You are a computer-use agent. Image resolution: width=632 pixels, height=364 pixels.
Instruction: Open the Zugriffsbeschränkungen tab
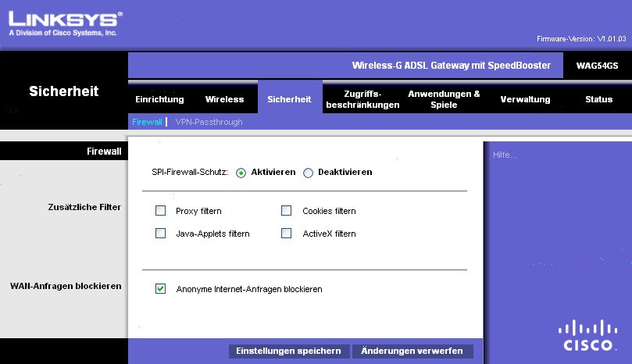(362, 99)
